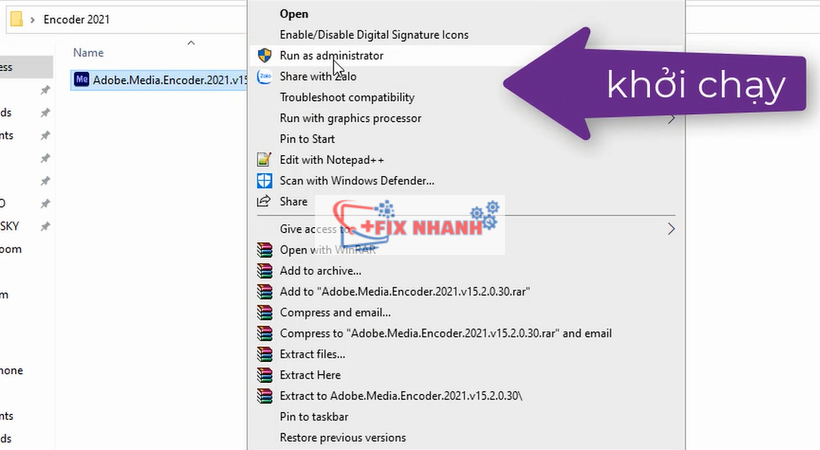Click the Notepad++ icon in context menu

pyautogui.click(x=264, y=160)
